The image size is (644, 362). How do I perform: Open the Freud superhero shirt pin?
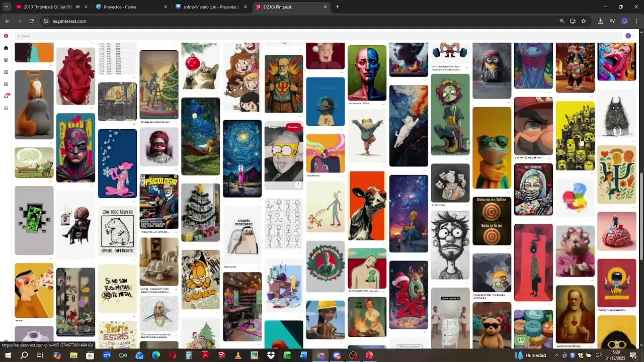click(x=284, y=84)
